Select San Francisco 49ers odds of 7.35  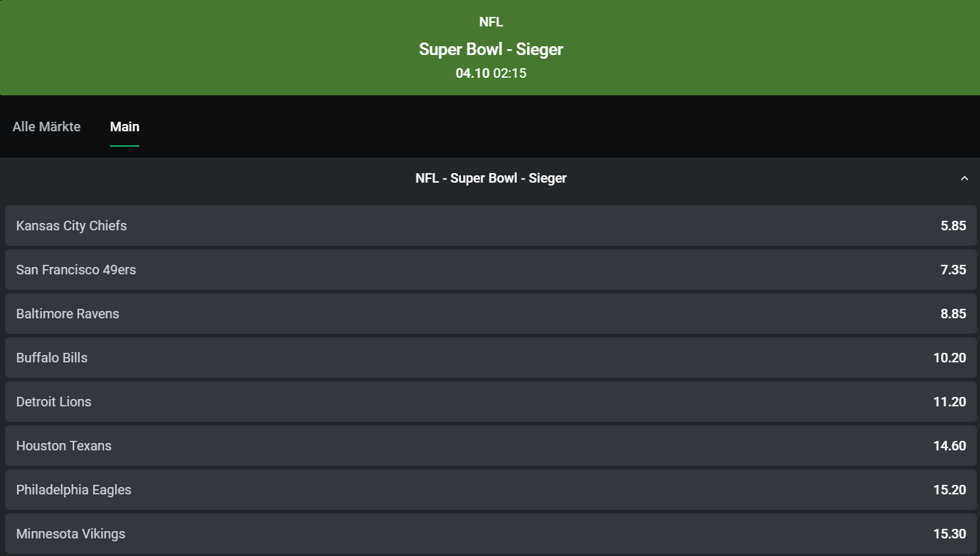pos(952,269)
